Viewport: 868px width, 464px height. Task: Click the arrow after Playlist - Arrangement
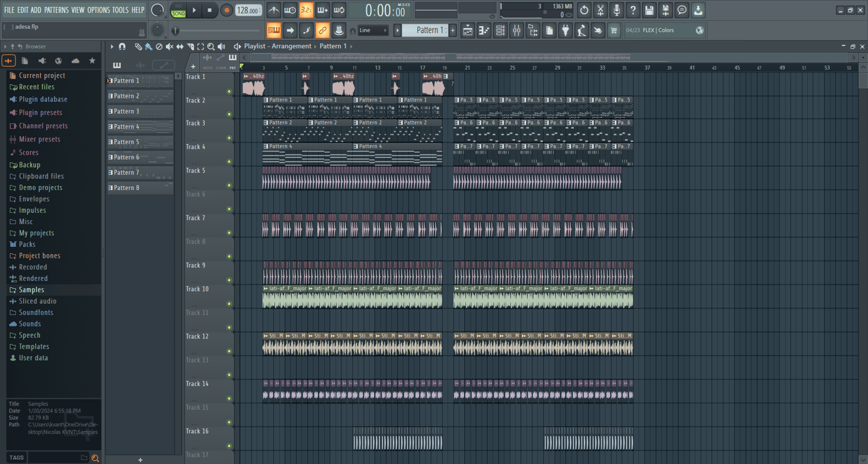click(315, 46)
